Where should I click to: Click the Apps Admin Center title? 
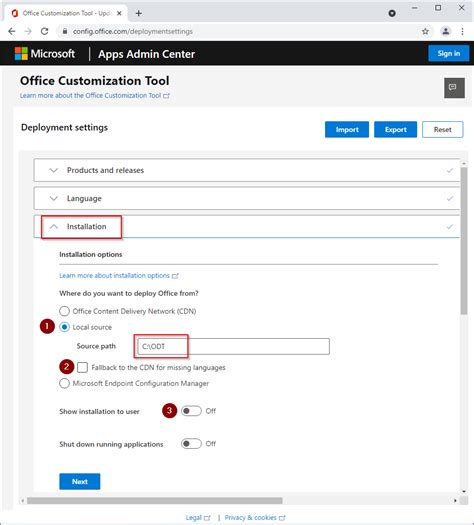(146, 54)
